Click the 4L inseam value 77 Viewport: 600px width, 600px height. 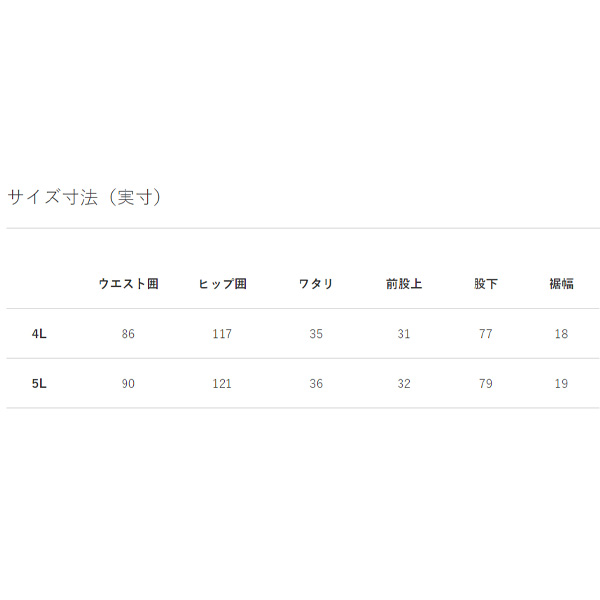(486, 334)
